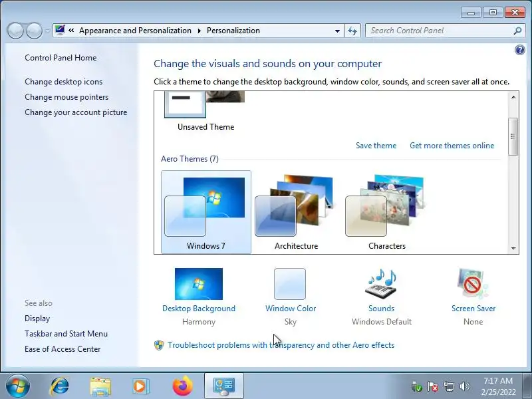The height and width of the screenshot is (399, 532).
Task: Click the themes list scroll down arrow
Action: [x=513, y=248]
